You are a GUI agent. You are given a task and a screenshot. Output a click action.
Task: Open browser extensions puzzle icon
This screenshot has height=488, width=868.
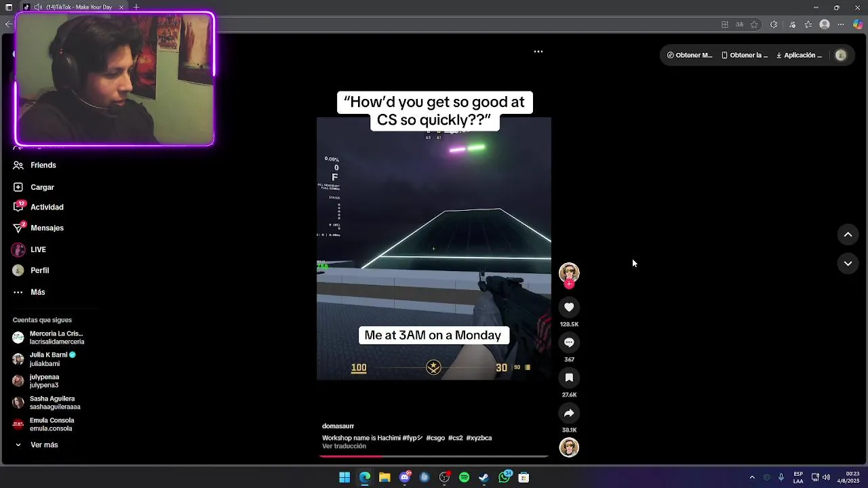coord(774,24)
